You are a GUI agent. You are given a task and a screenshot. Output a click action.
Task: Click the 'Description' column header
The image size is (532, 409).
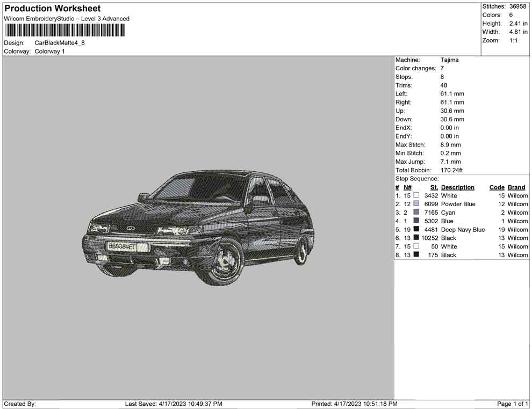pos(458,187)
